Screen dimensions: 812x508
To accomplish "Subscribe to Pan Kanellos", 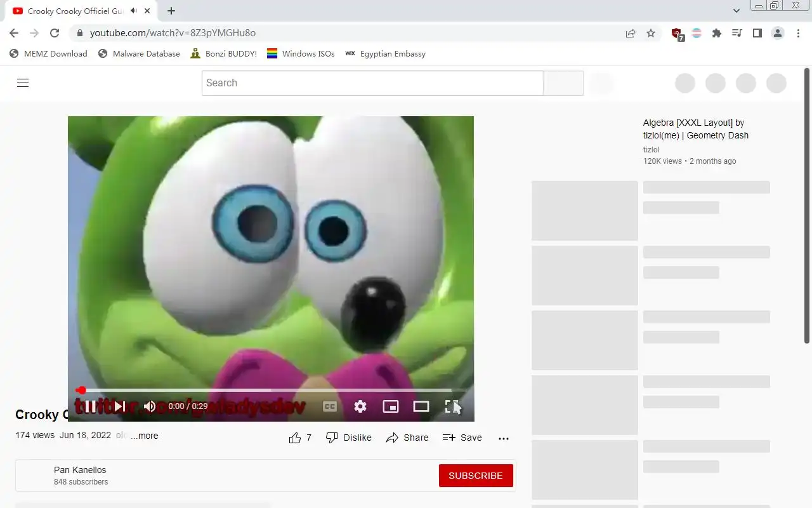I will [x=476, y=476].
